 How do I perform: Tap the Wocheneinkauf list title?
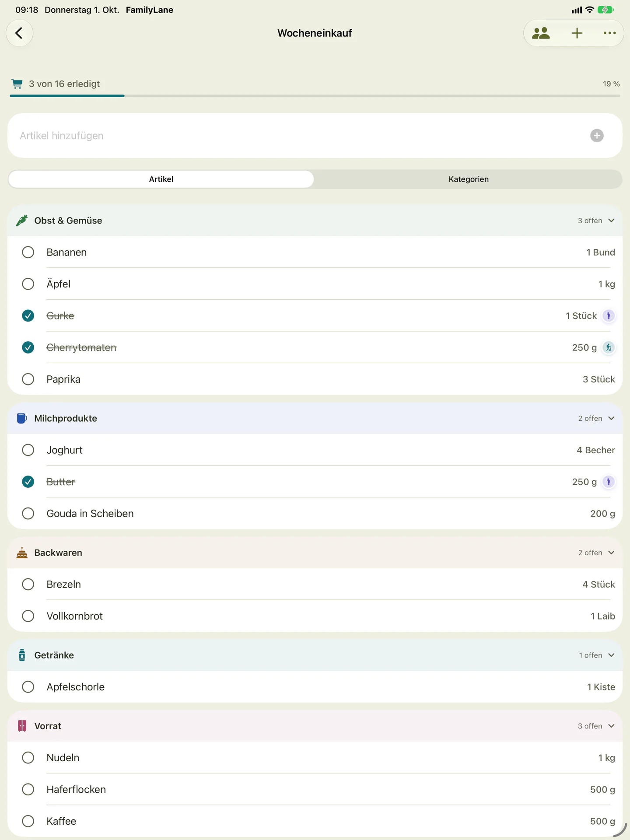(x=315, y=33)
